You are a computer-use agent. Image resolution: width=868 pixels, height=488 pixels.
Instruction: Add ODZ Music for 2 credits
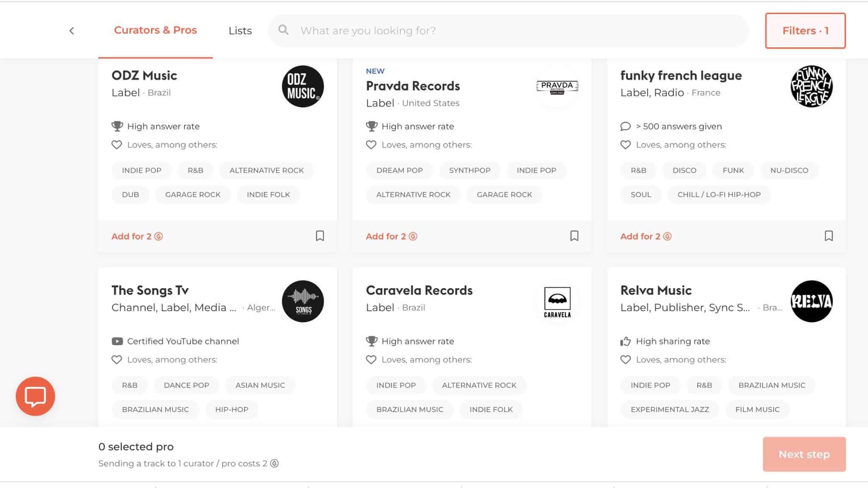pyautogui.click(x=137, y=236)
